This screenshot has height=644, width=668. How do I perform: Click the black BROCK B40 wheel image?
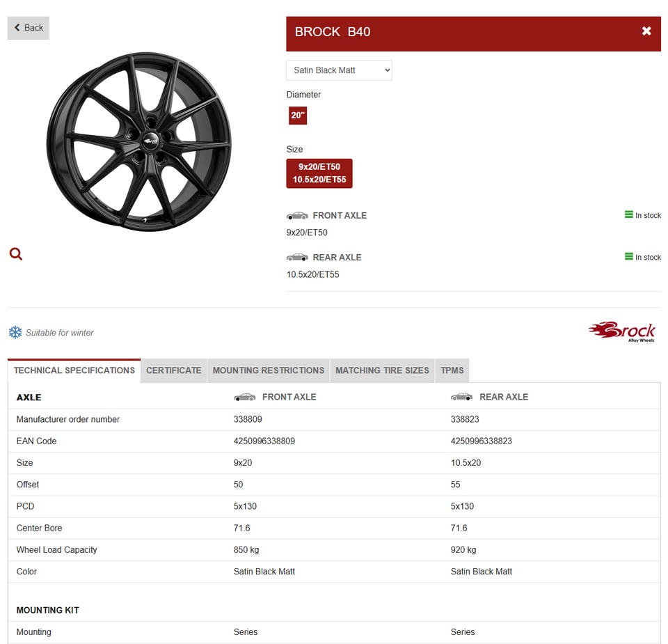pos(139,142)
